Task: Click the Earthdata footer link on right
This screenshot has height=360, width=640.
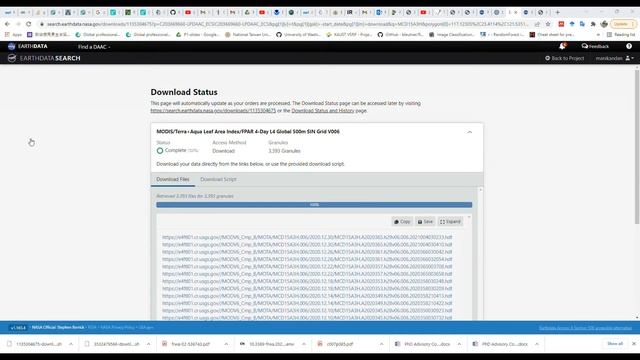Action: [585, 328]
